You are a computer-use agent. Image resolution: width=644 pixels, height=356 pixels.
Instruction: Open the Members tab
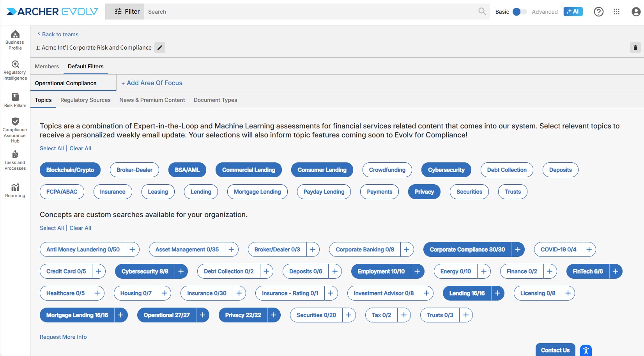(47, 66)
